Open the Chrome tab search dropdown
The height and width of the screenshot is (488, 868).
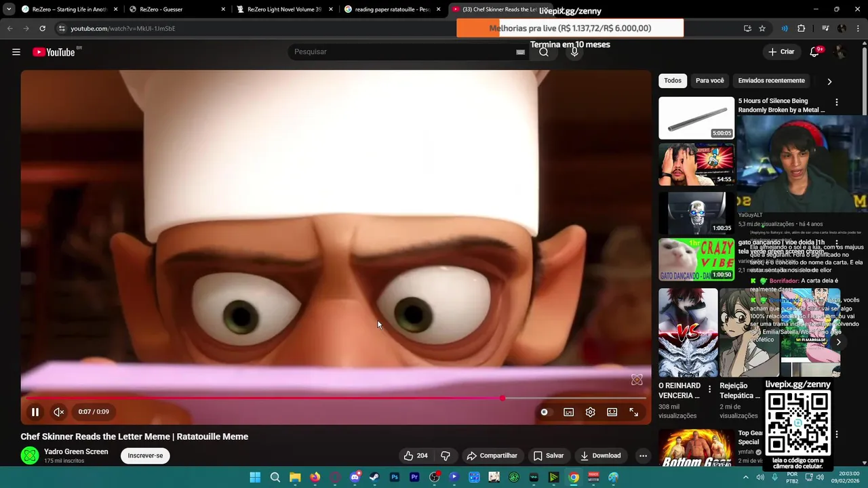pyautogui.click(x=8, y=9)
